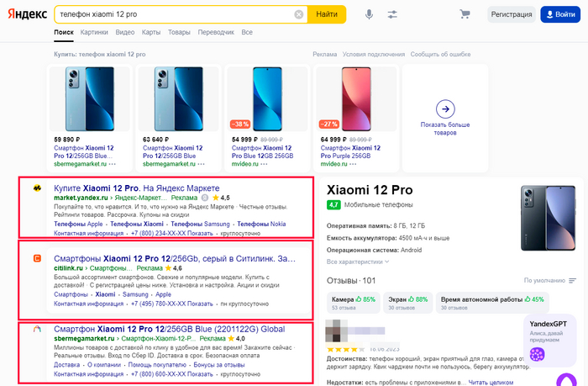Open the Xiaomi 12 Pro 12/256GB Blue Global result
Viewport: 588px width, 386px height.
170,330
